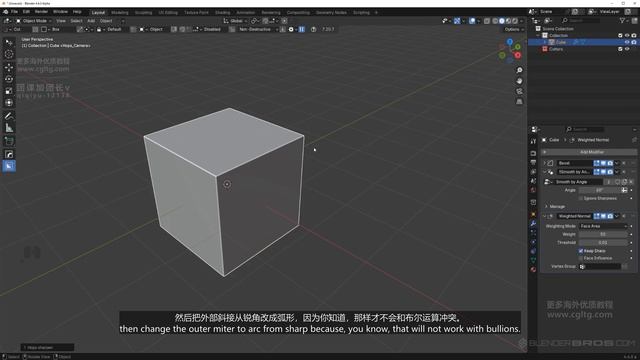Select the Transform tool
Image resolution: width=640 pixels, height=360 pixels.
click(x=9, y=102)
